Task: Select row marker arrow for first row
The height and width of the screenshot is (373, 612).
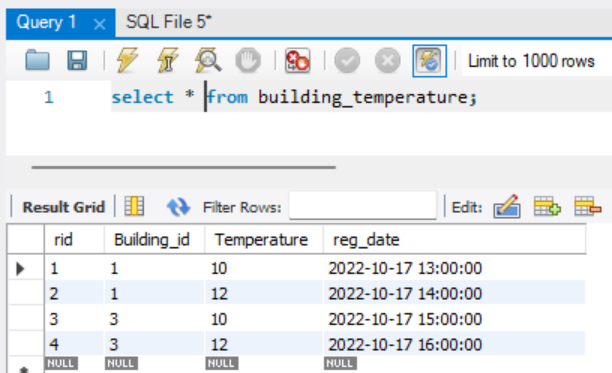Action: [21, 268]
